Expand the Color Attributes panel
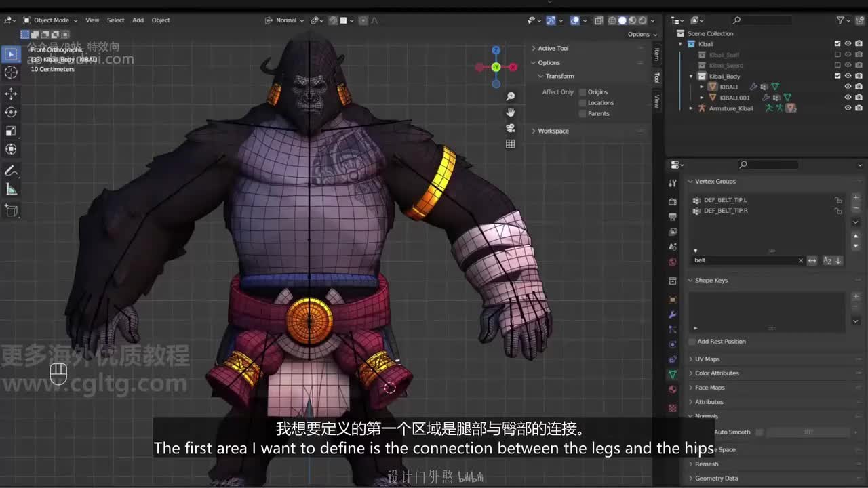 pos(716,373)
